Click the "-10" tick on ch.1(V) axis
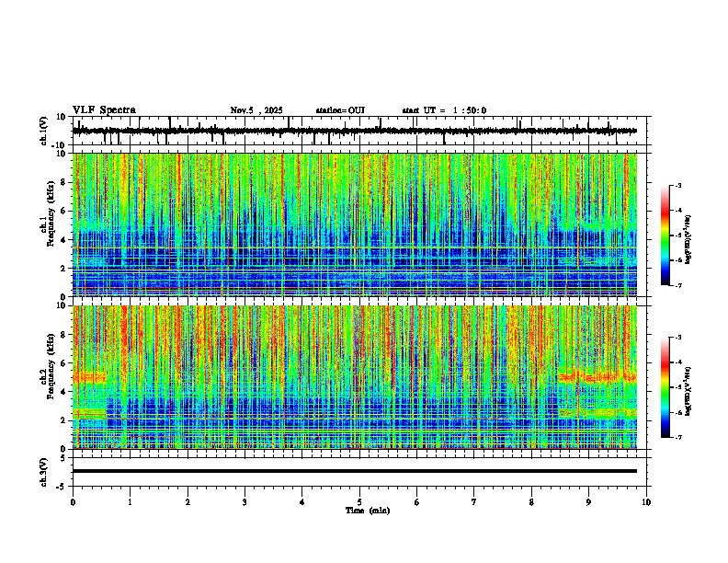The image size is (728, 563). click(x=60, y=145)
